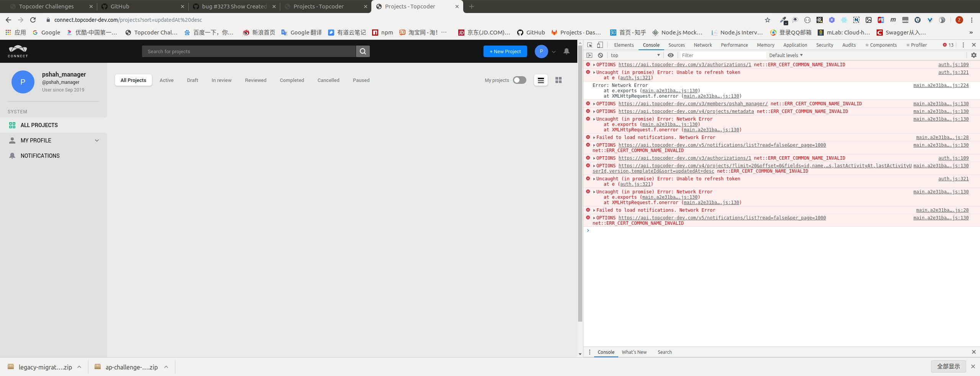Switch to the Elements panel

point(624,45)
